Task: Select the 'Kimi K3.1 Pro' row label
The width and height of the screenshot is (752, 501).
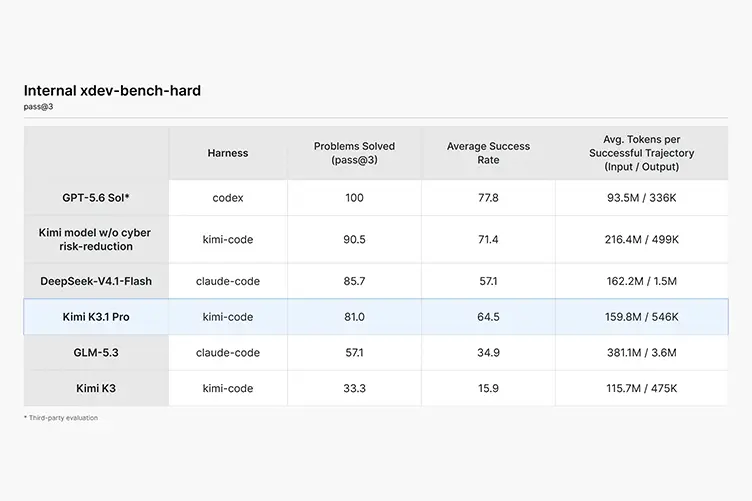Action: click(x=96, y=317)
